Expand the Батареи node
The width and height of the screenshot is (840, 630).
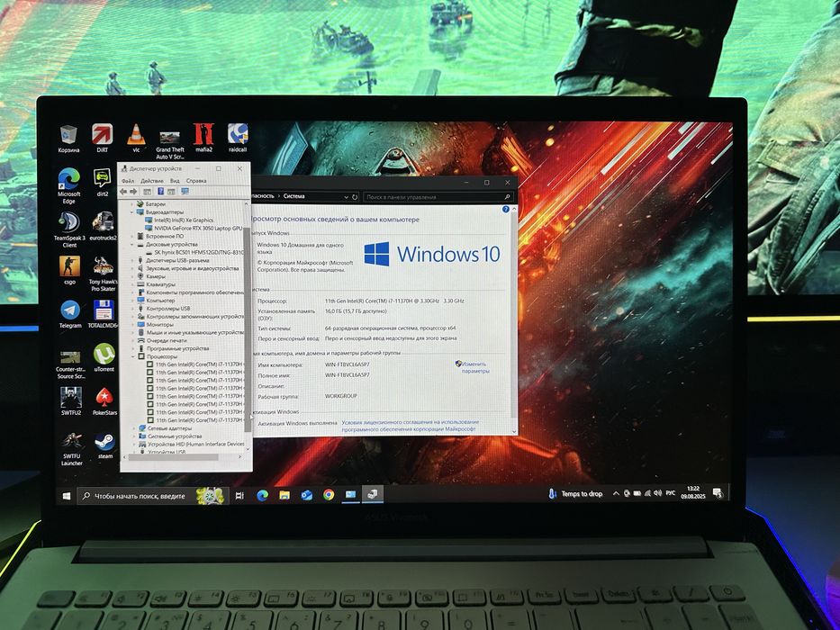[x=133, y=204]
